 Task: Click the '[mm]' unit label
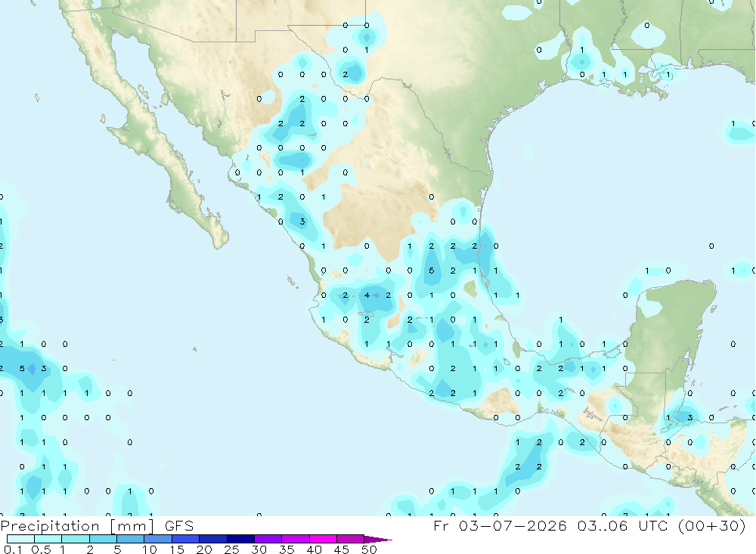(x=132, y=526)
